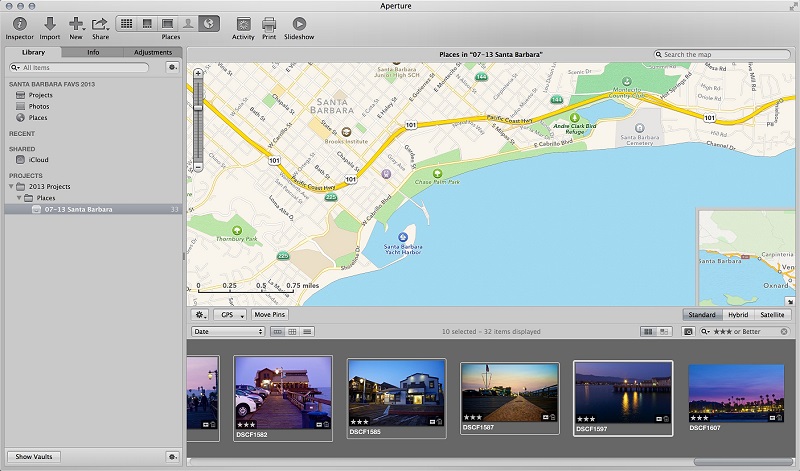This screenshot has width=800, height=471.
Task: Click the overview minimap inset
Action: click(x=746, y=257)
